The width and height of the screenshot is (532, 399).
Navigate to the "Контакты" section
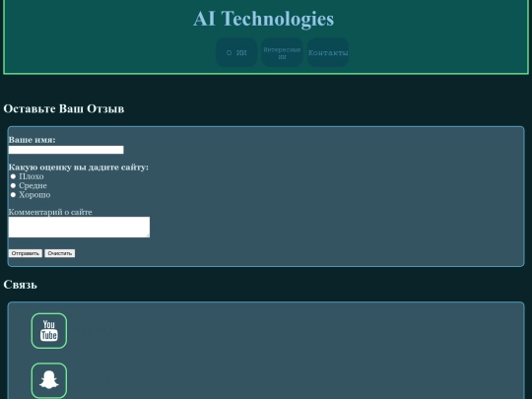point(328,52)
